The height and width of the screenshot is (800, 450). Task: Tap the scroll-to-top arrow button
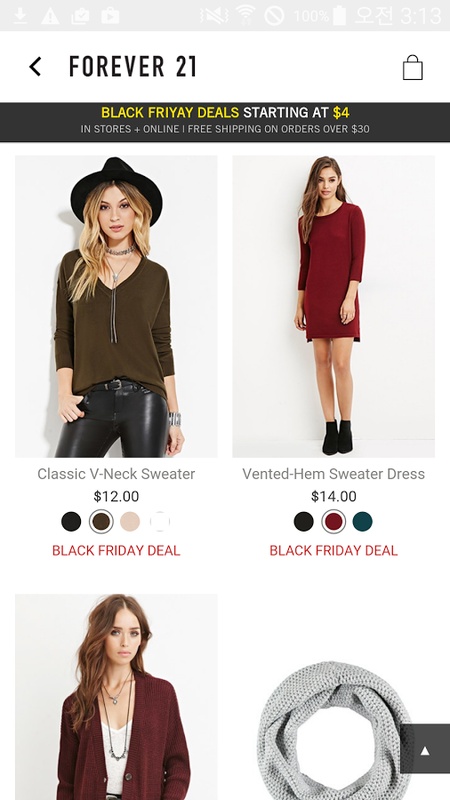click(424, 751)
